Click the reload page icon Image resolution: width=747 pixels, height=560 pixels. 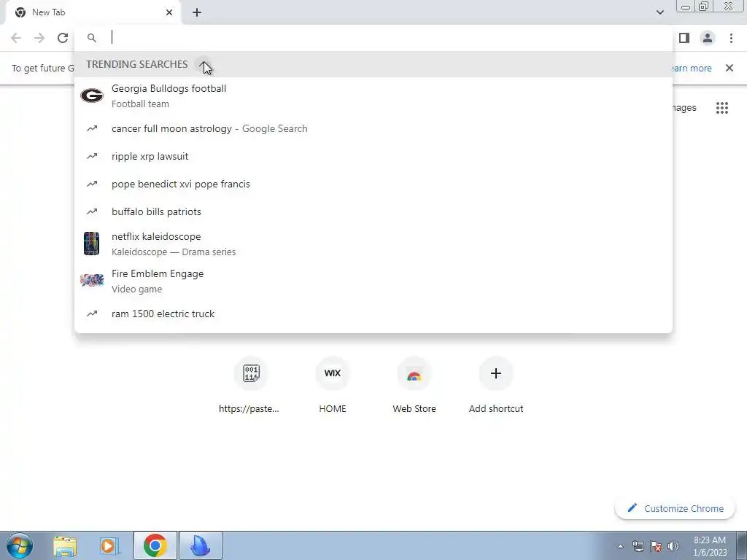pyautogui.click(x=63, y=38)
